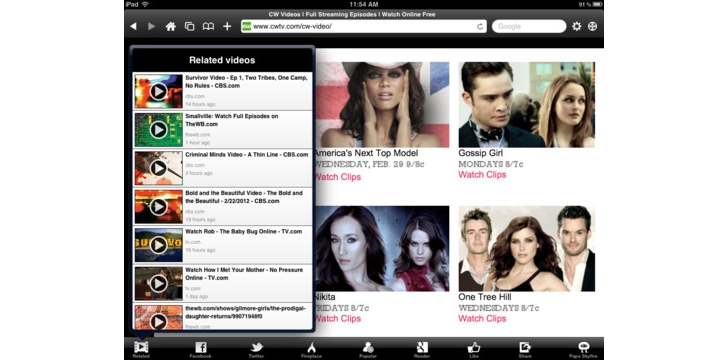Click Watch Clips under One Tree Hill
The image size is (728, 360).
482,319
